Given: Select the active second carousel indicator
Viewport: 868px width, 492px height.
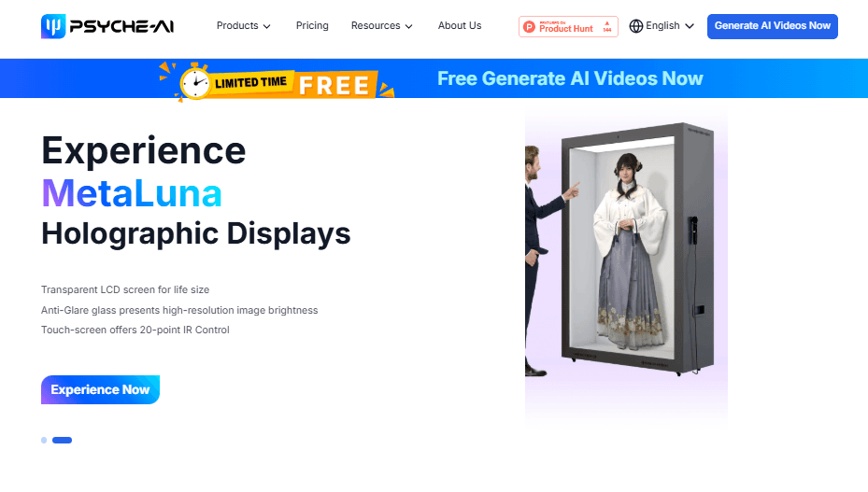Looking at the screenshot, I should [x=62, y=440].
